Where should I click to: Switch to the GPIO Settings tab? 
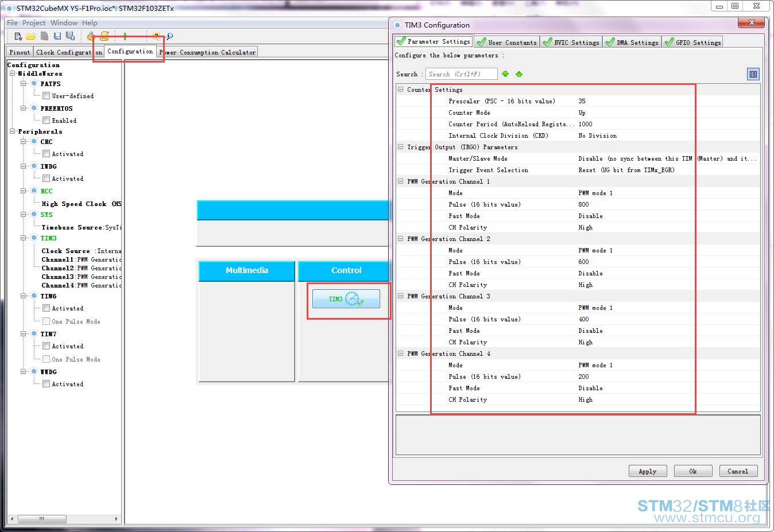[x=692, y=42]
